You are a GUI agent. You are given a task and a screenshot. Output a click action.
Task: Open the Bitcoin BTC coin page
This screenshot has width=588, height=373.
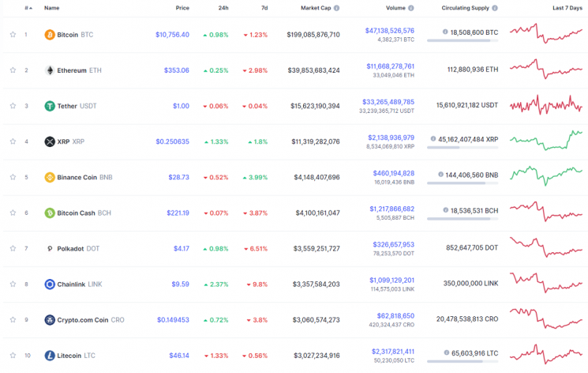(75, 35)
